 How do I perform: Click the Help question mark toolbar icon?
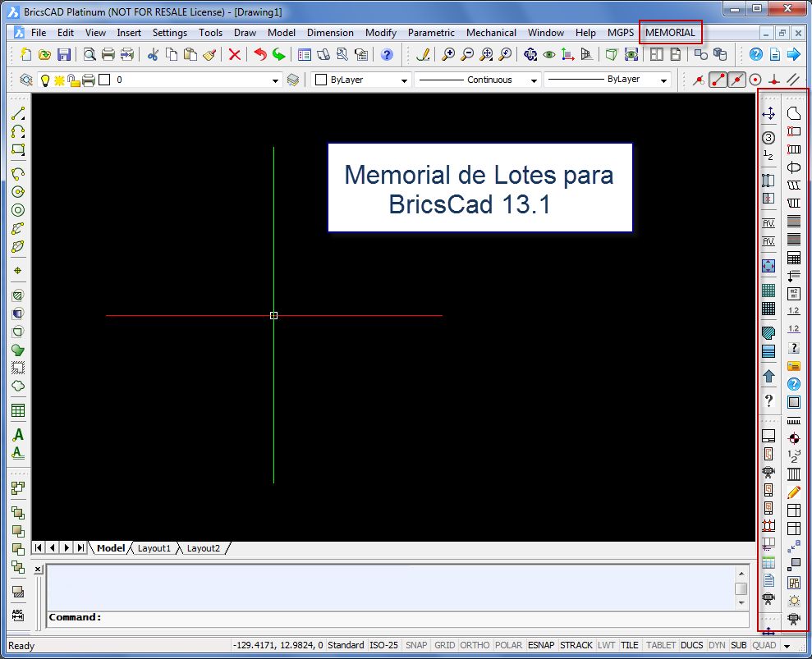click(x=387, y=55)
